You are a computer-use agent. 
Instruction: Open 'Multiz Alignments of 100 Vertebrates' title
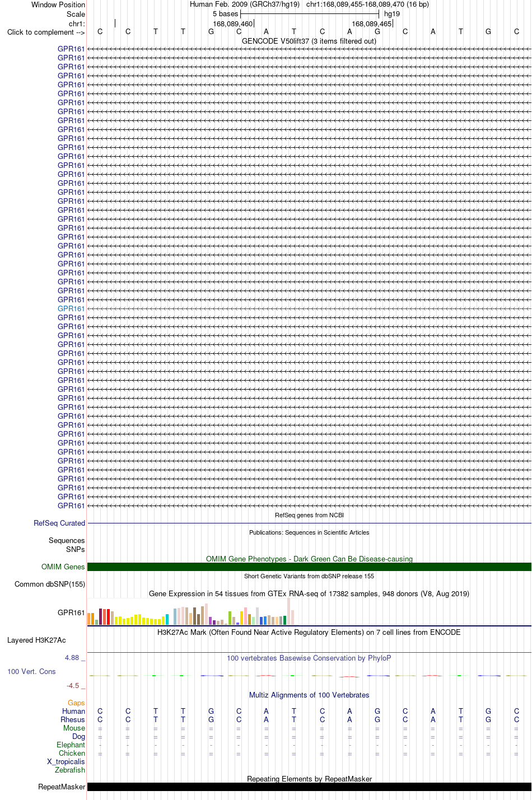tap(309, 695)
